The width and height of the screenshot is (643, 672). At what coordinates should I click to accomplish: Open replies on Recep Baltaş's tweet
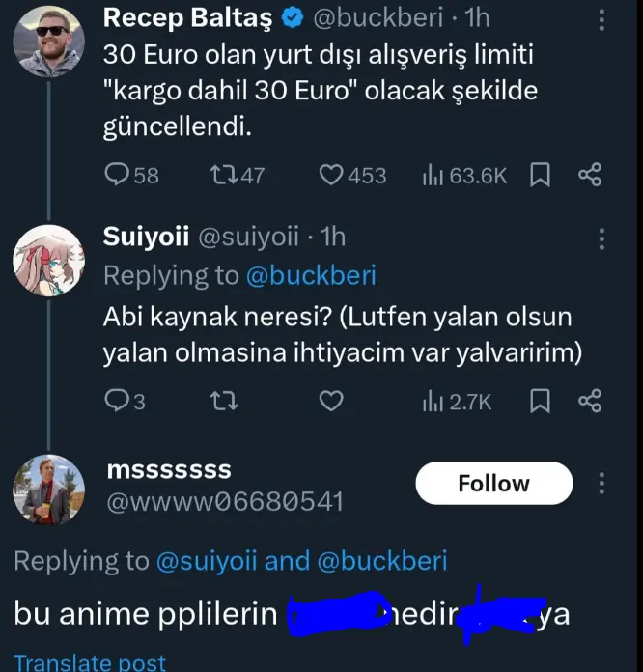(131, 176)
